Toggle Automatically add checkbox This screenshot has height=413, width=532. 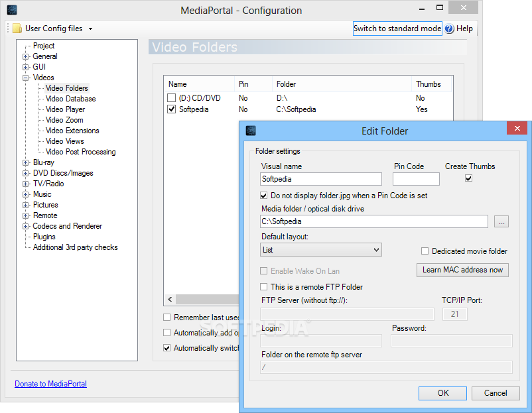coord(166,333)
